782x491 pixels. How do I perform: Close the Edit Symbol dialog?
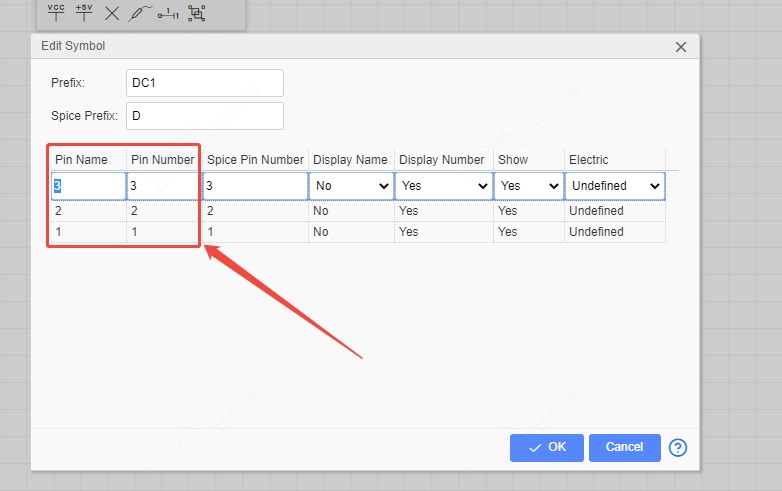click(681, 47)
